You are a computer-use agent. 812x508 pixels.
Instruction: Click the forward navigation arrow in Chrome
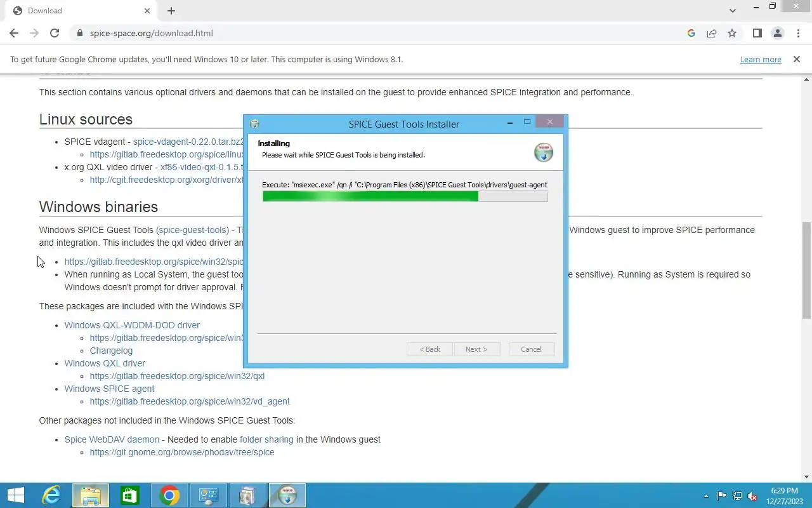(34, 33)
